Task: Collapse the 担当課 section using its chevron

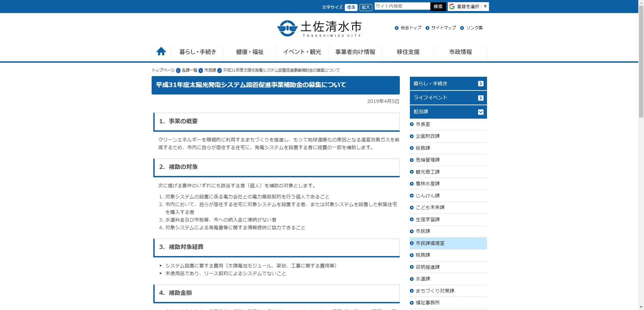Action: click(481, 112)
